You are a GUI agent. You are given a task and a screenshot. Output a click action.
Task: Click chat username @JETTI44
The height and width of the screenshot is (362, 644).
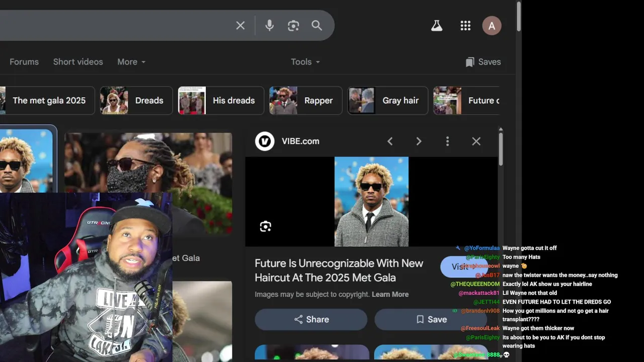point(486,302)
